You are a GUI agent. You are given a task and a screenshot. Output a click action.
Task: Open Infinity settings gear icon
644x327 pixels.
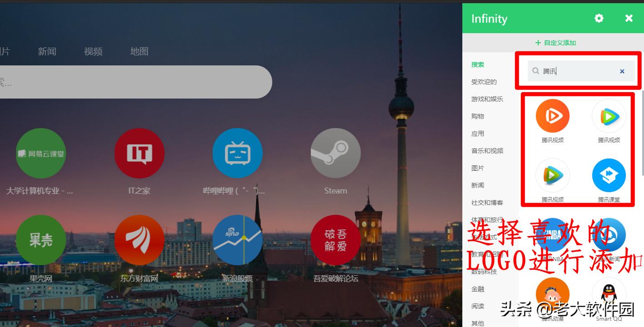(599, 18)
